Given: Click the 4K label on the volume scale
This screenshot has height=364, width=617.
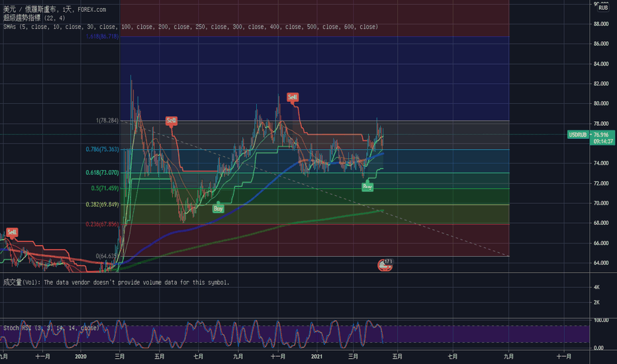Looking at the screenshot, I should [596, 287].
